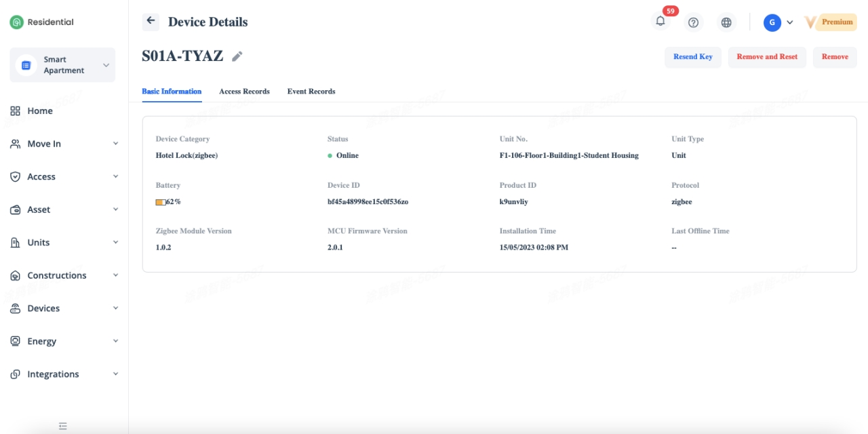Open the notifications bell icon

coord(660,22)
